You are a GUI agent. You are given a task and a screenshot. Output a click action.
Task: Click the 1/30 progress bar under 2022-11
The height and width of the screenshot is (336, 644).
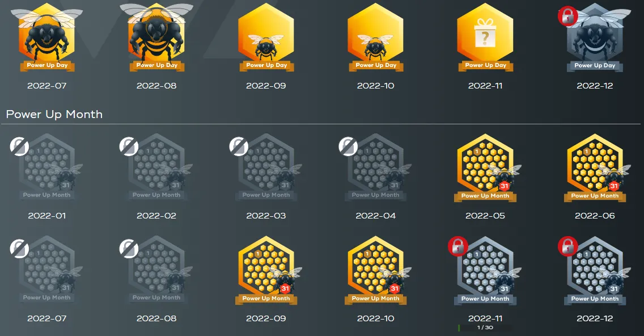(x=485, y=328)
